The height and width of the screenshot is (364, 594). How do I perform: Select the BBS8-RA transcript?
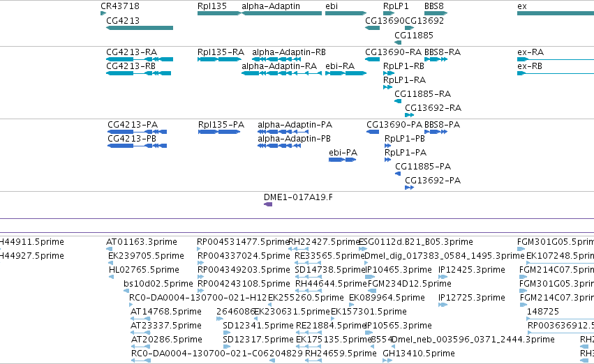pyautogui.click(x=436, y=59)
